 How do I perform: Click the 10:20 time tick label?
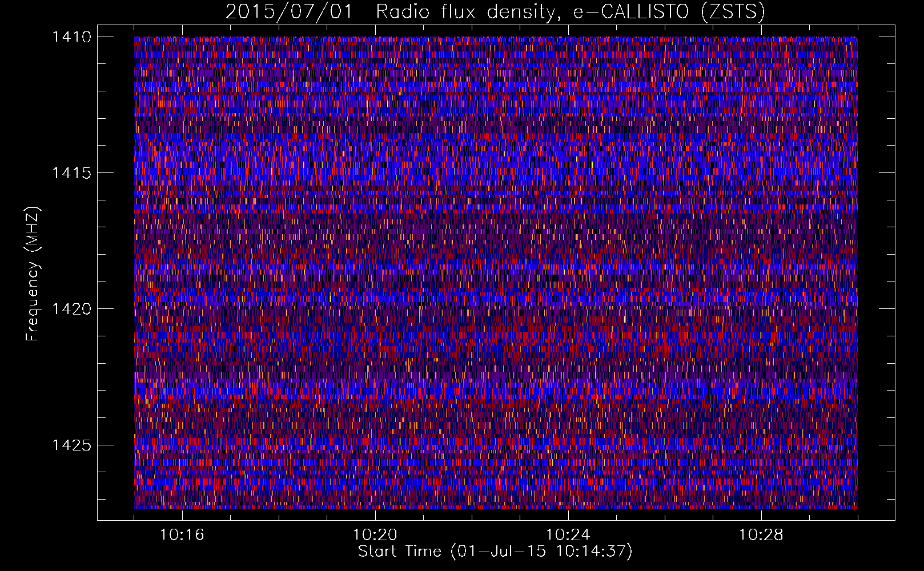point(375,534)
